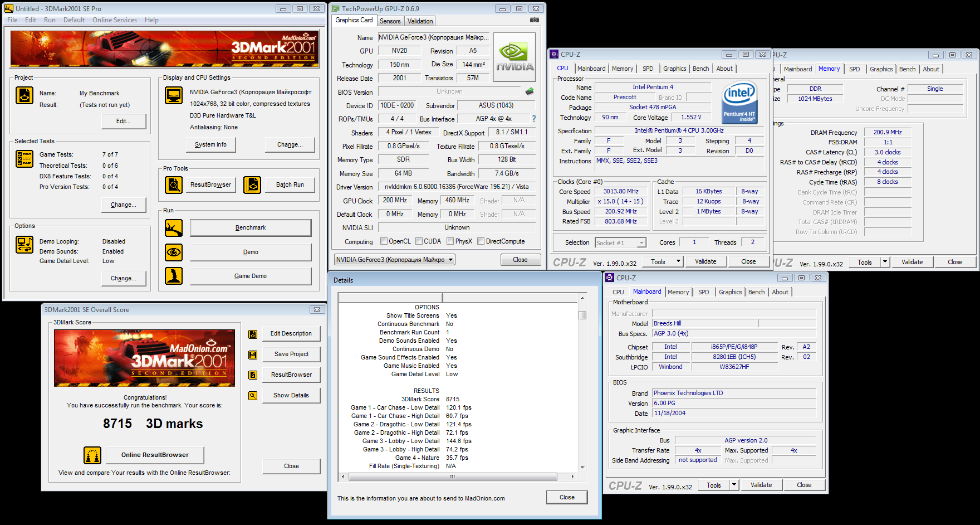Click the Details list scroll-down arrow
The width and height of the screenshot is (980, 525).
coord(582,468)
